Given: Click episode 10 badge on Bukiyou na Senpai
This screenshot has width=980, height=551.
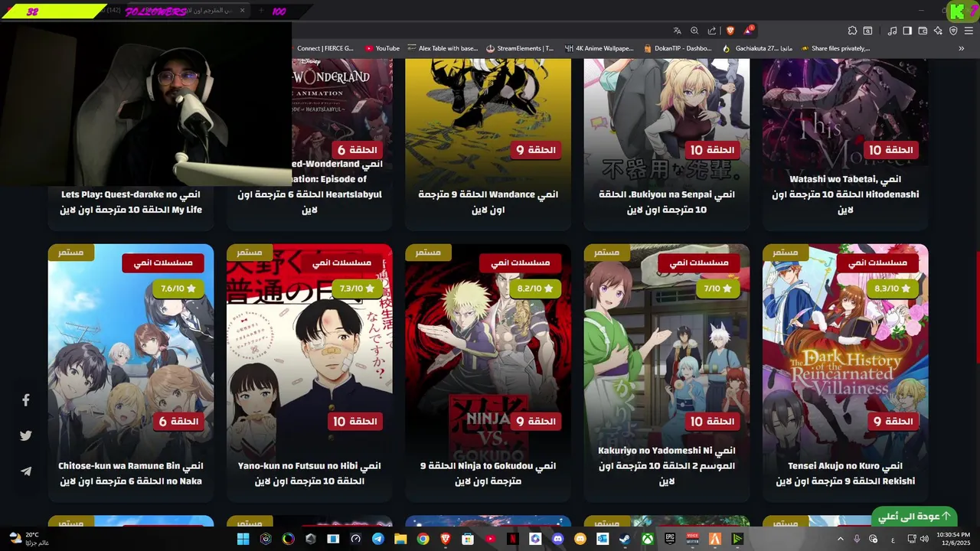Looking at the screenshot, I should pos(712,150).
